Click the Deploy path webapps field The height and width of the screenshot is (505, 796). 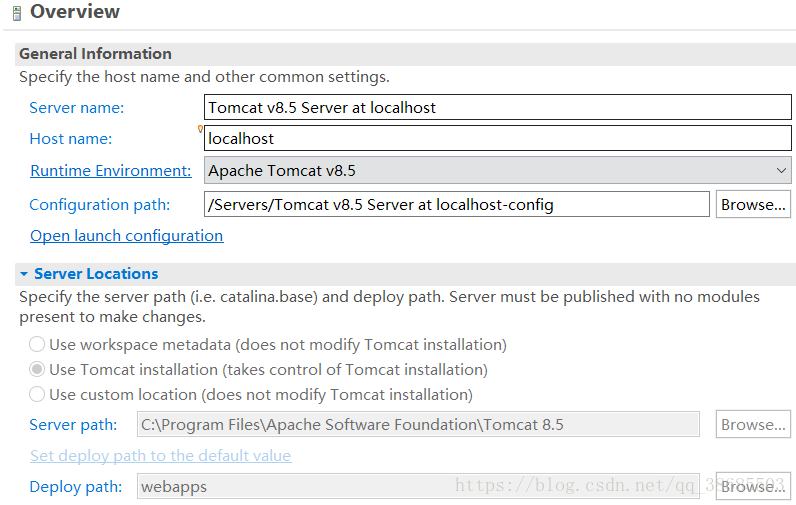tap(418, 486)
